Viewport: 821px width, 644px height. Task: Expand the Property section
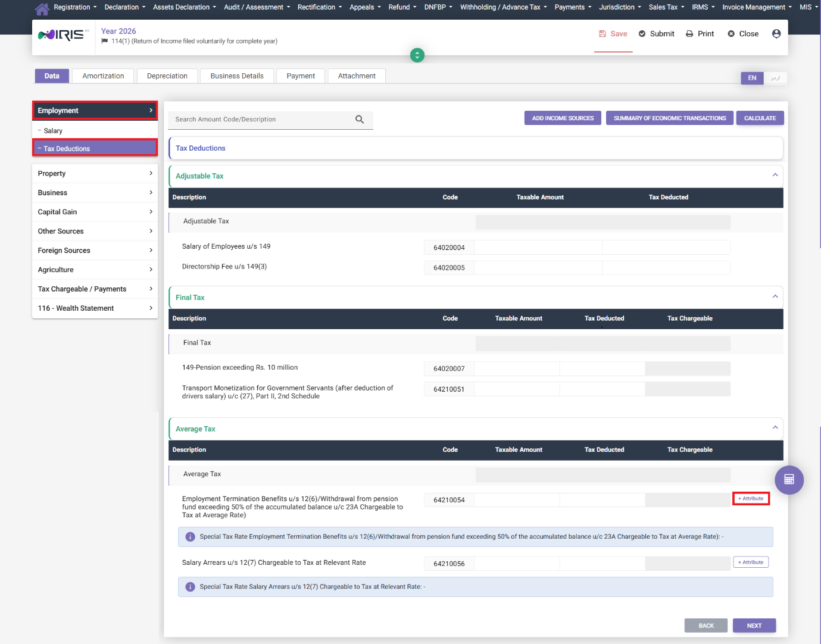[95, 174]
